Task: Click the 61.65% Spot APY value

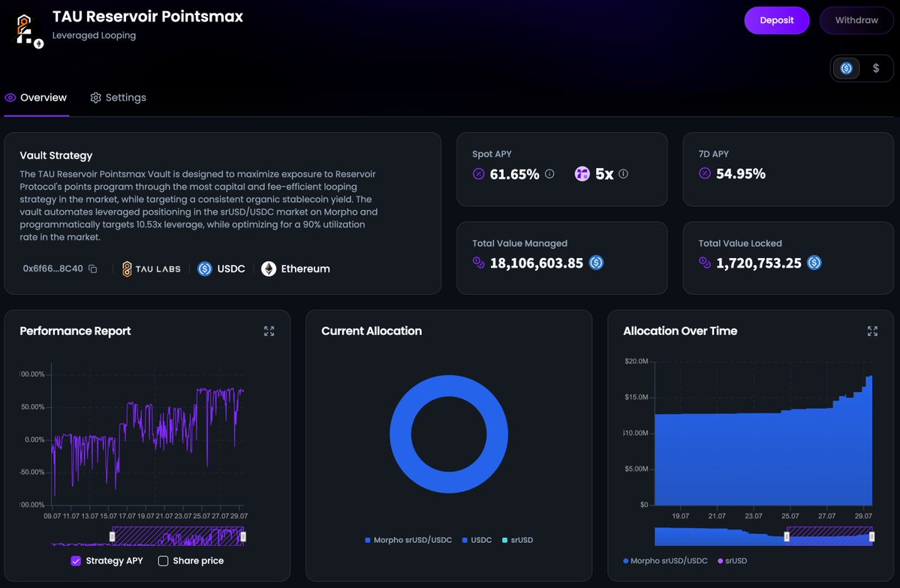Action: [x=514, y=174]
